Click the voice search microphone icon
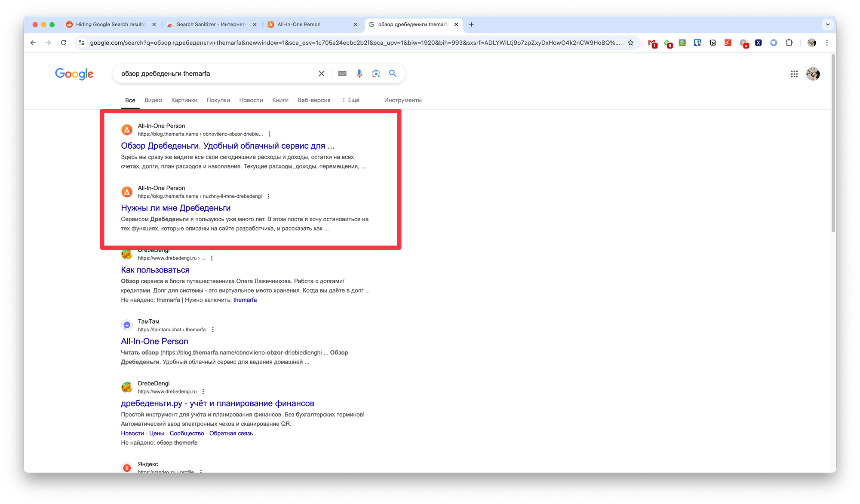This screenshot has width=860, height=504. [x=359, y=73]
